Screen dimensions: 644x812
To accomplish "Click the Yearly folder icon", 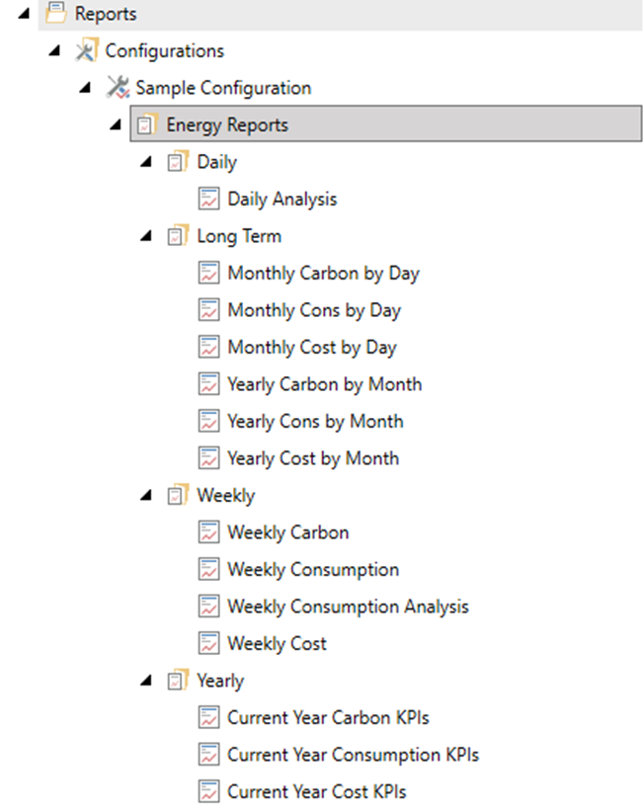I will [178, 681].
